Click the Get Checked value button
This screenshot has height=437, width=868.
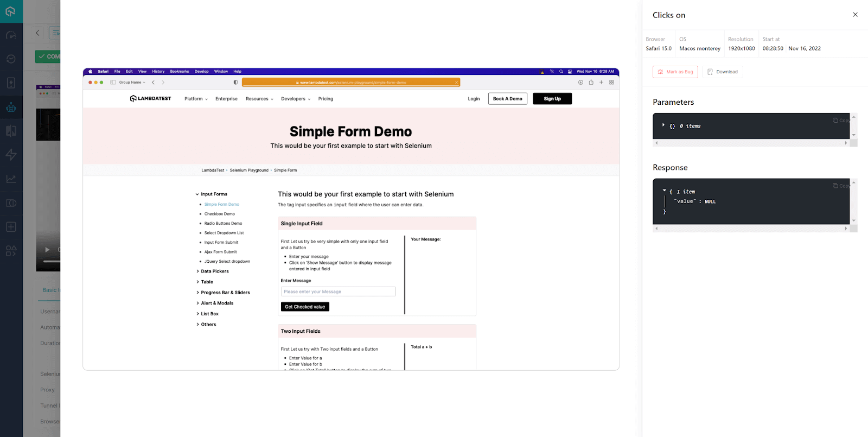pos(305,307)
